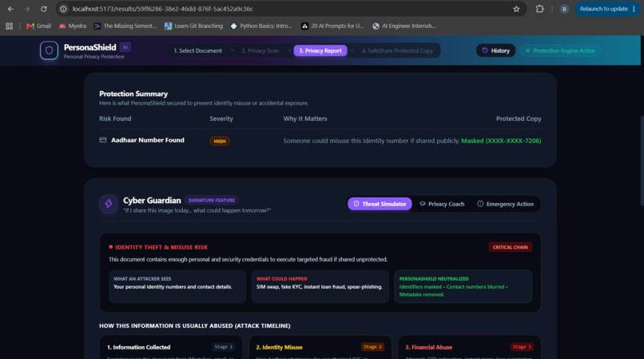Open the 1. Information Collected stage card
644x359 pixels.
tap(170, 348)
